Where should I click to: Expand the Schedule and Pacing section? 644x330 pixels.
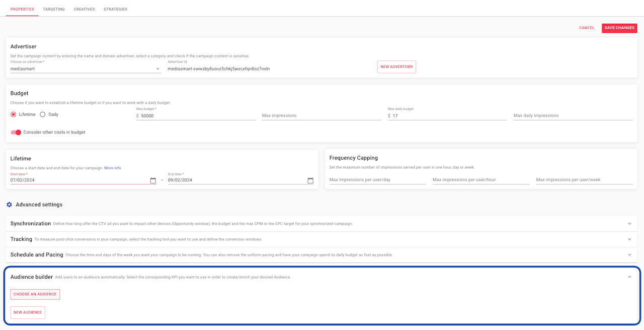click(629, 255)
